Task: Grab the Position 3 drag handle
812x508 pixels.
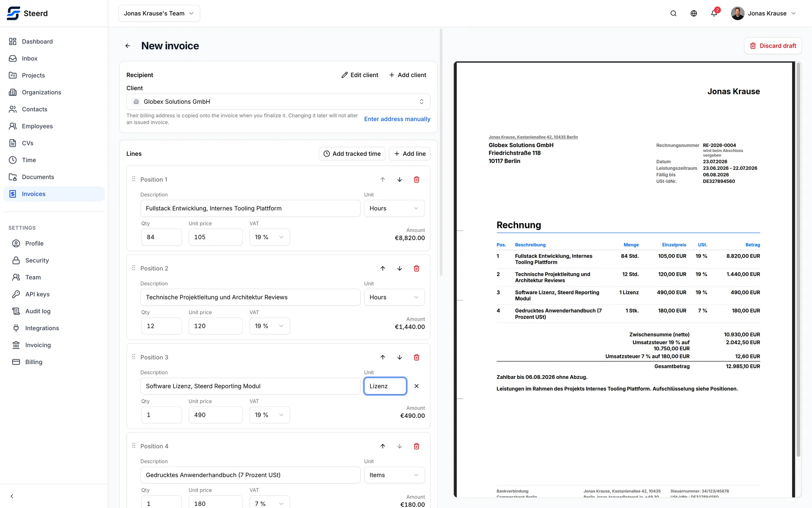Action: (134, 357)
